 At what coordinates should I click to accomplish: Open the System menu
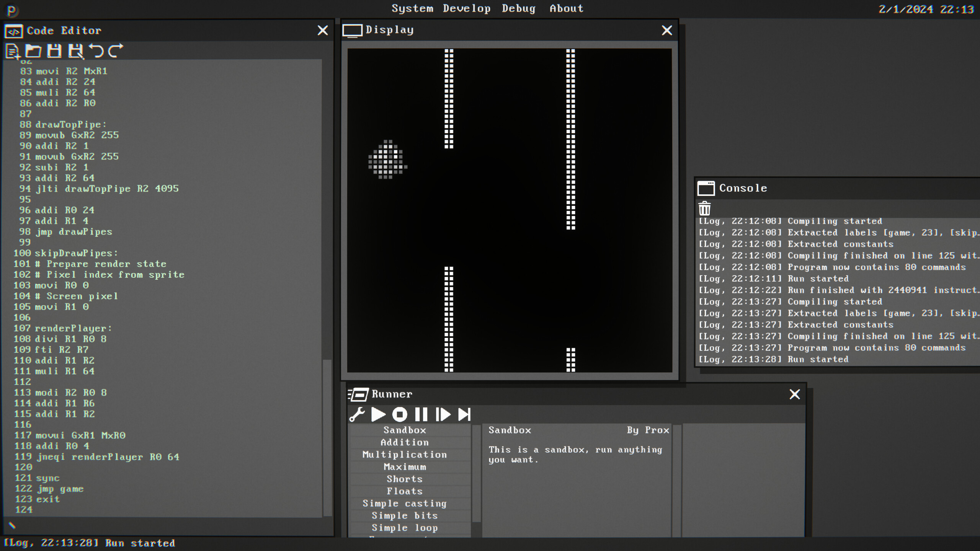(412, 8)
